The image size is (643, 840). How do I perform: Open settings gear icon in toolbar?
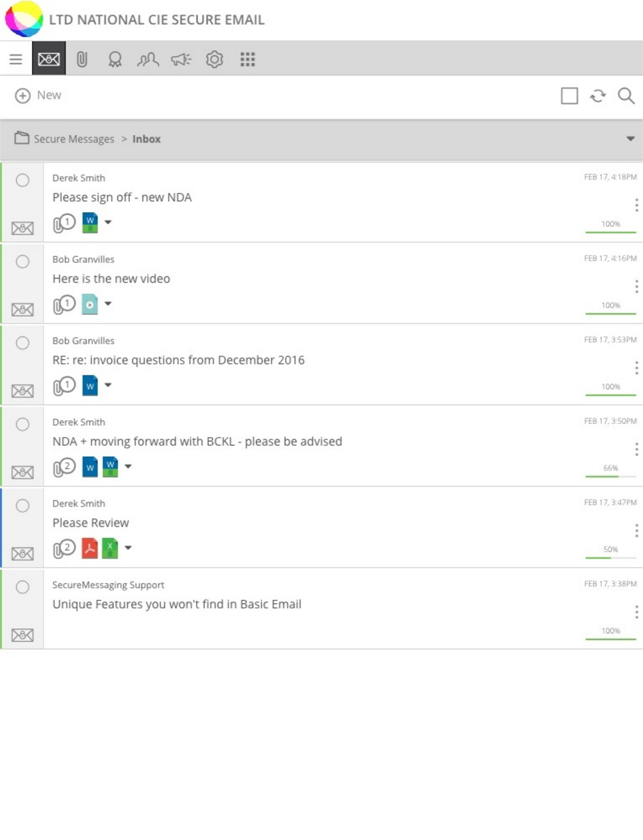point(214,60)
